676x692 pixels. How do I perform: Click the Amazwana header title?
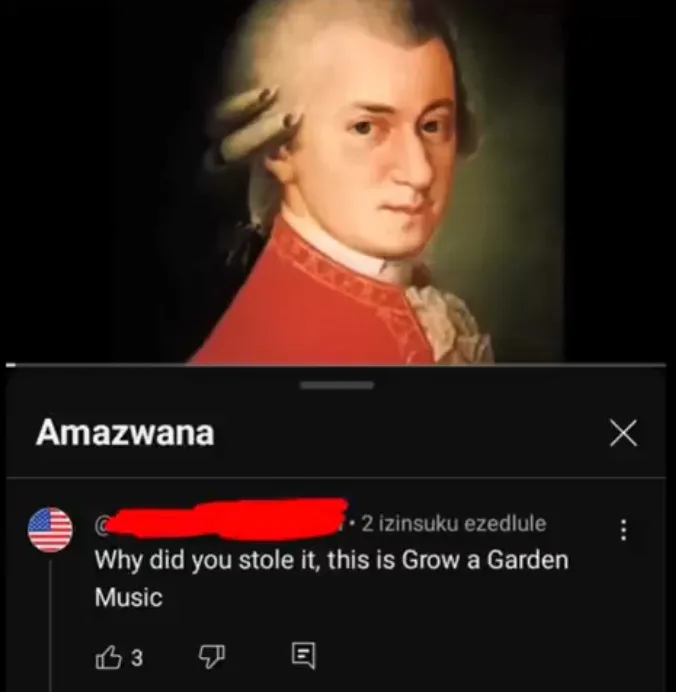click(x=125, y=432)
